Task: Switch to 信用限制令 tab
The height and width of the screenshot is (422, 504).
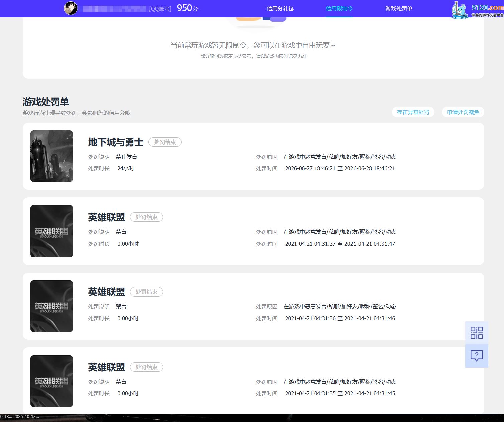Action: click(339, 8)
